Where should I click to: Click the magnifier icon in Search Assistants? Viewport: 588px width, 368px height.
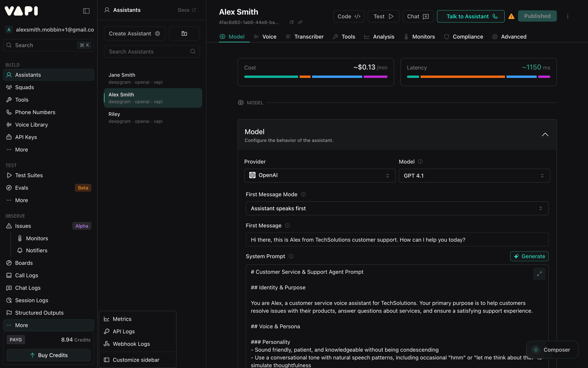193,52
